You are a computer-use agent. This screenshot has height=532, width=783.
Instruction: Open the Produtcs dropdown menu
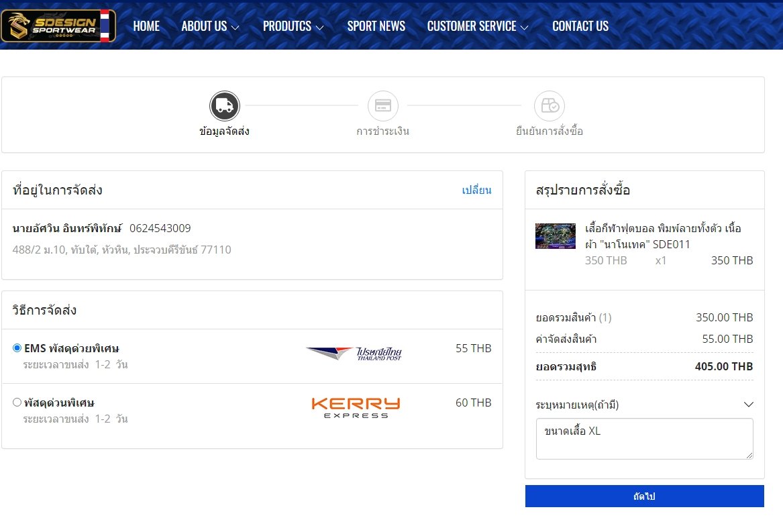point(293,26)
